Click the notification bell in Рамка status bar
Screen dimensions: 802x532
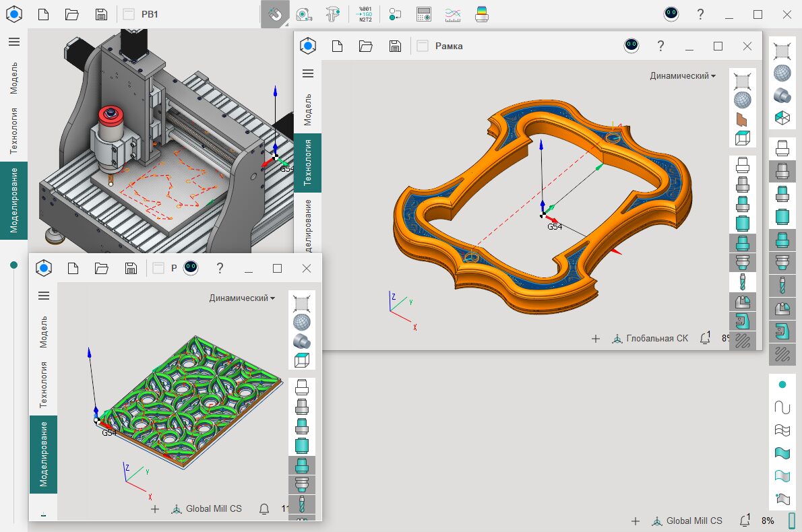[705, 338]
